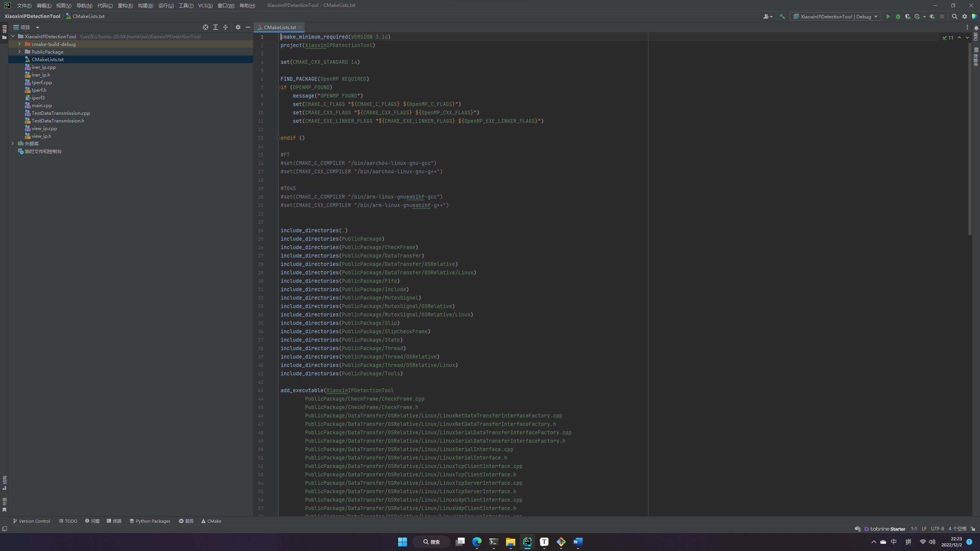Screen dimensions: 980x551
Task: Click the green hammer Build icon
Action: point(782,16)
